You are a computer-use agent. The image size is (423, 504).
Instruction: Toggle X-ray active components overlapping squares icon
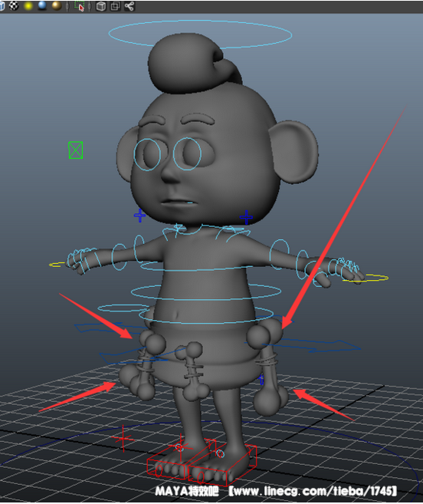pyautogui.click(x=115, y=6)
